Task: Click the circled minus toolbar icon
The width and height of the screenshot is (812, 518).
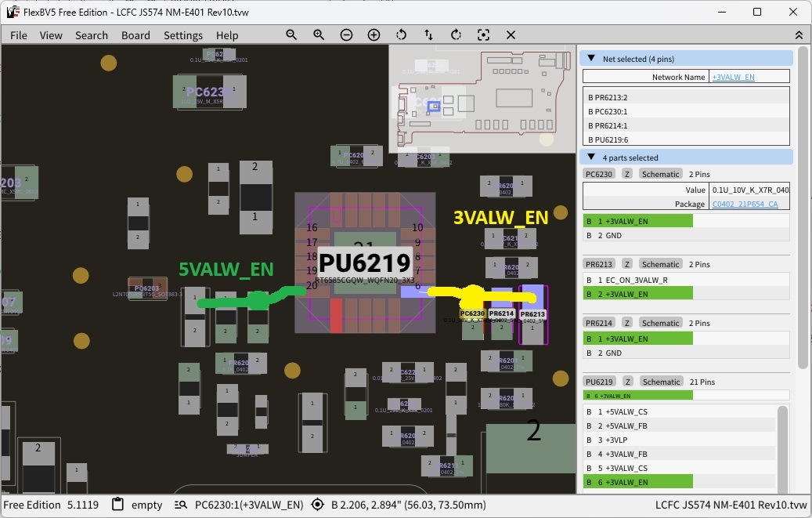Action: [x=346, y=35]
